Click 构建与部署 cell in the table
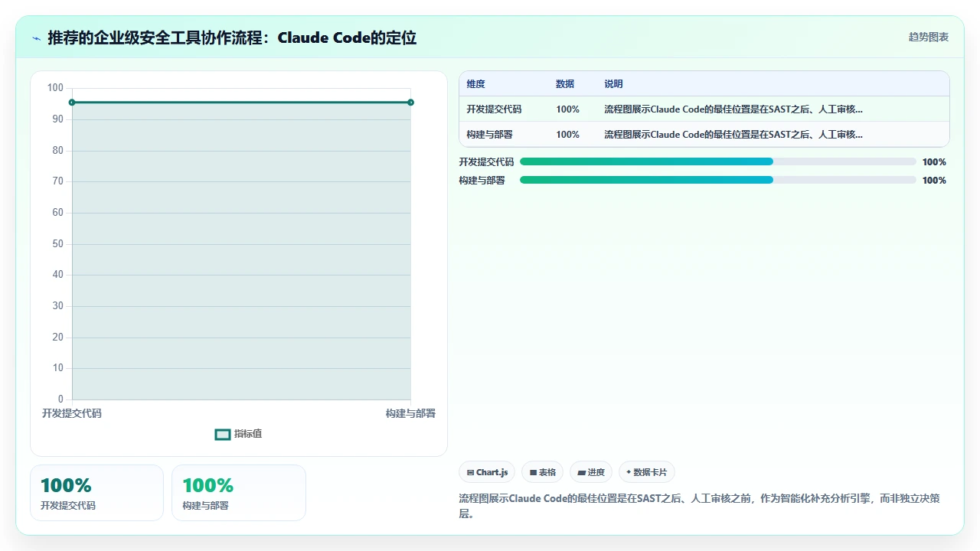This screenshot has width=980, height=551. point(490,135)
